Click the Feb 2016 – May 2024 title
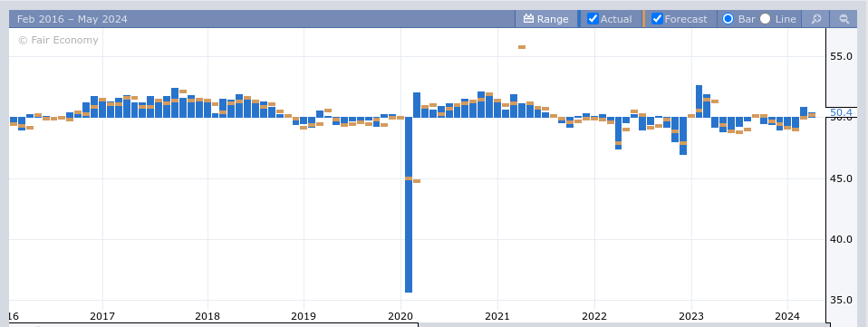 72,19
